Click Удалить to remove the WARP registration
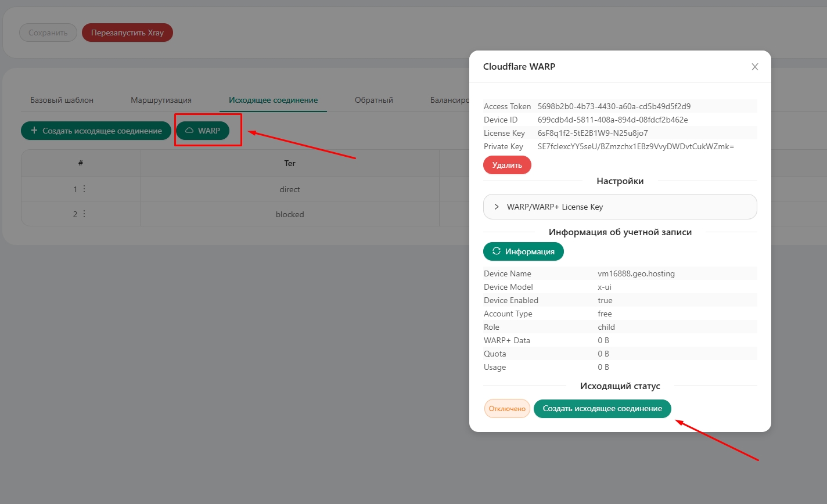827x504 pixels. pyautogui.click(x=506, y=165)
